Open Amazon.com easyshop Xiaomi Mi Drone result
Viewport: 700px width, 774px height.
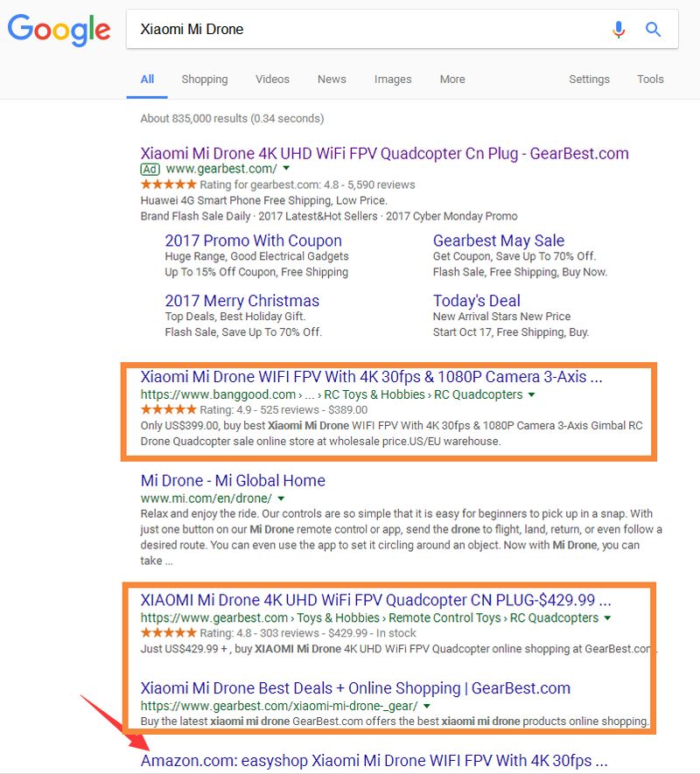[x=374, y=761]
